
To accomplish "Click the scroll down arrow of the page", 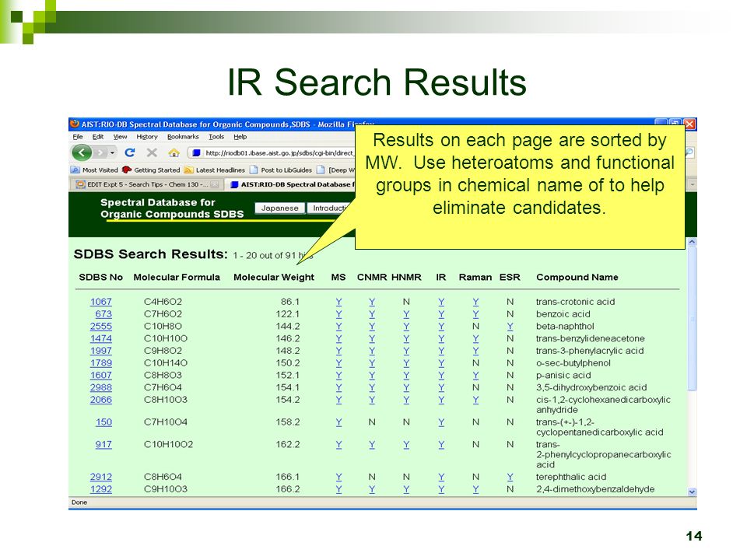I will 693,492.
